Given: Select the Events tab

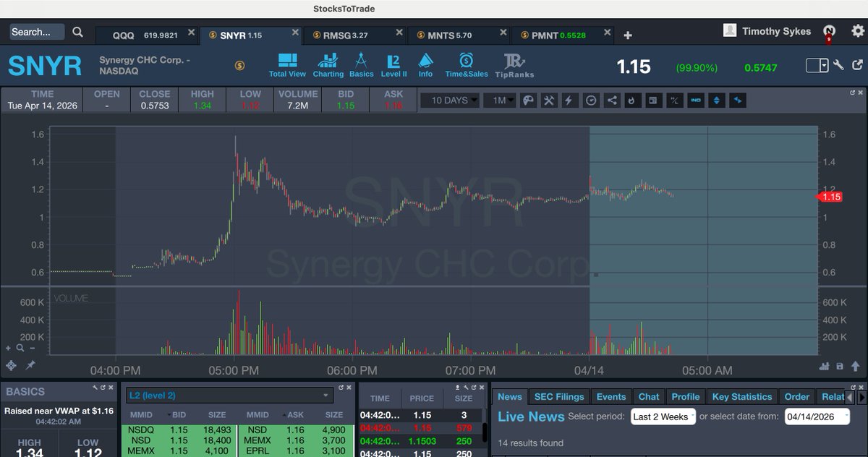Looking at the screenshot, I should [611, 396].
